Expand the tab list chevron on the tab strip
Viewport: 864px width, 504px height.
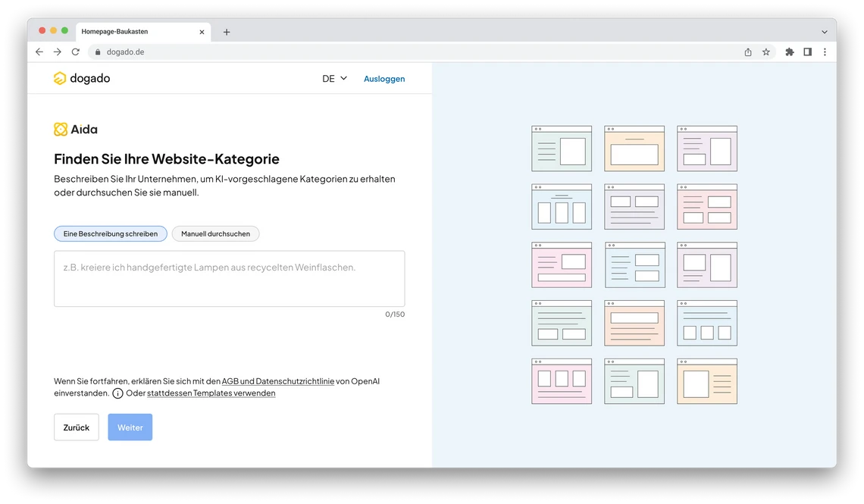click(825, 31)
